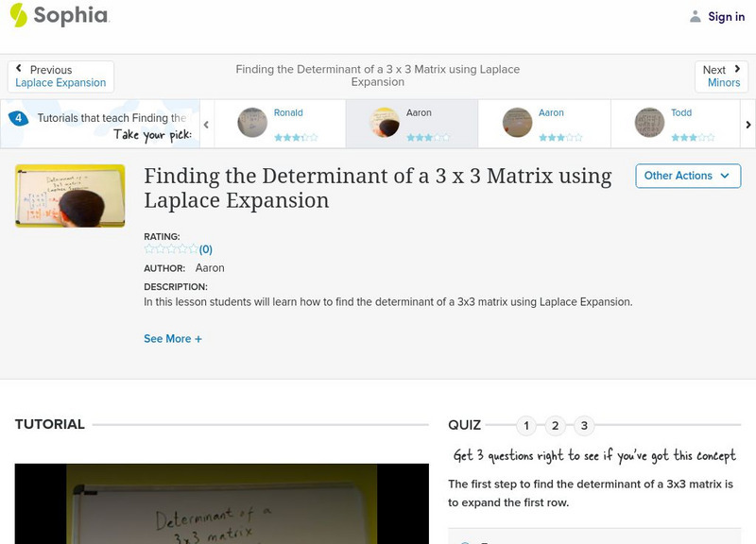Click the left carousel arrow in tutor picker
The image size is (756, 544).
(x=204, y=123)
